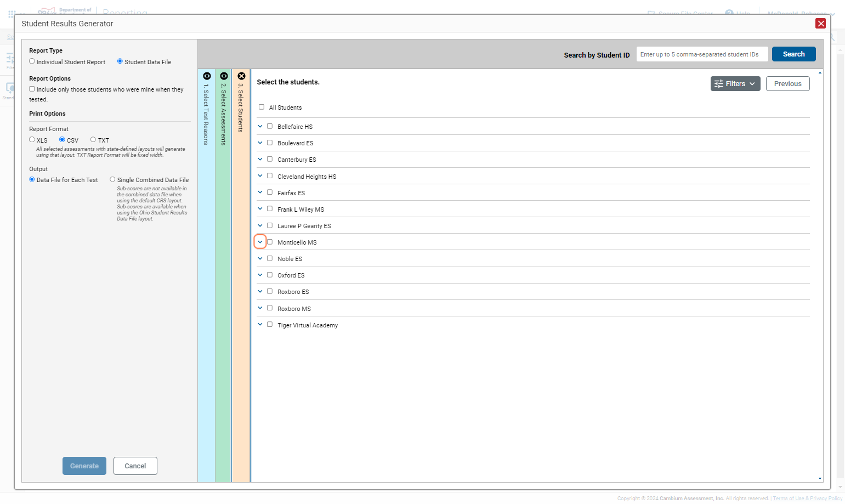Select Student Data File option

tap(120, 61)
